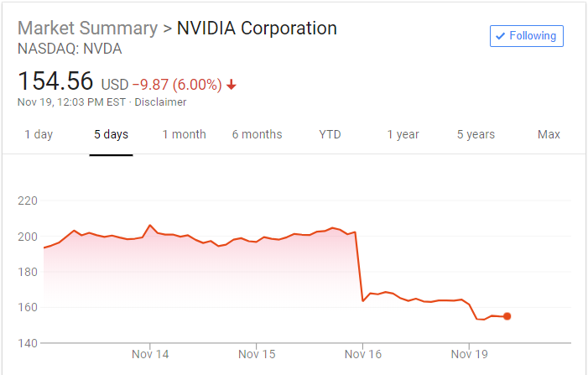Click the Market Summary breadcrumb link
This screenshot has height=375, width=588.
87,28
